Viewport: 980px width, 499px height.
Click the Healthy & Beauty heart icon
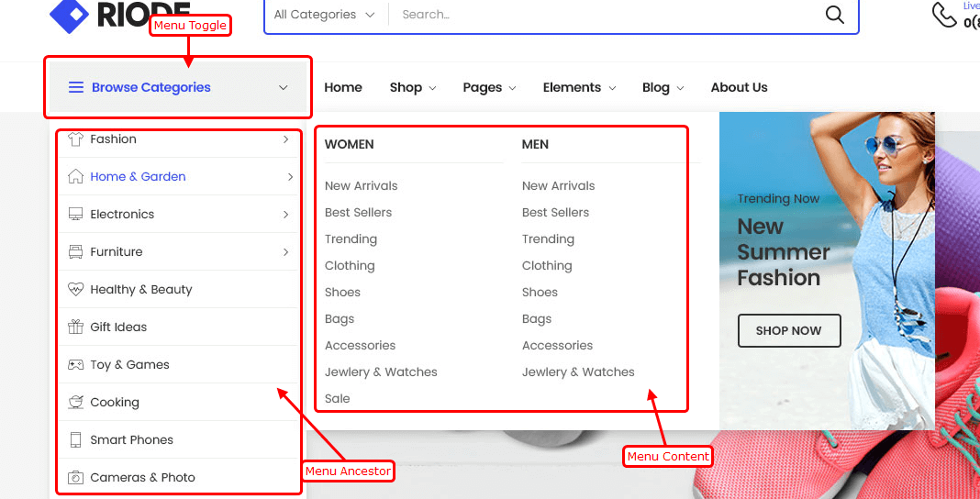coord(75,290)
